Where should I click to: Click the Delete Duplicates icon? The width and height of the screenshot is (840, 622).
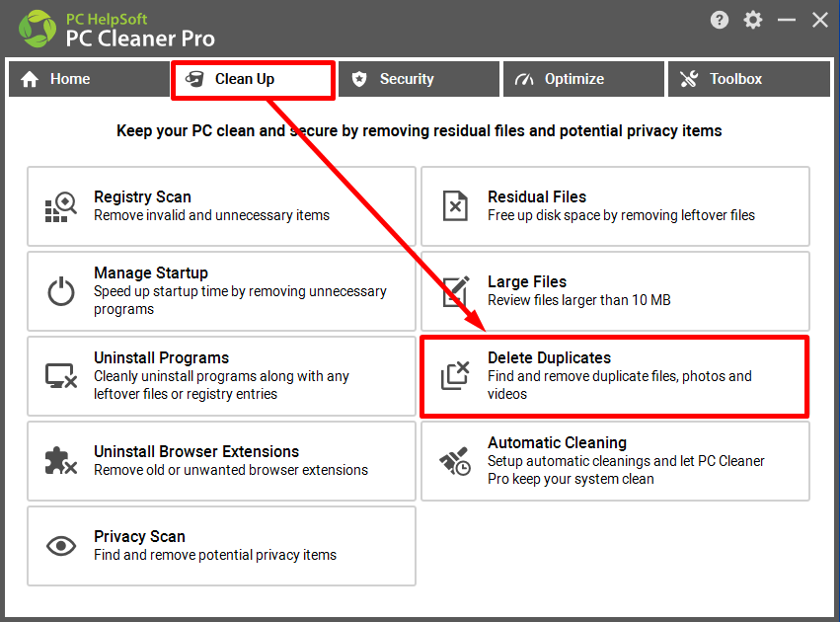pyautogui.click(x=455, y=376)
